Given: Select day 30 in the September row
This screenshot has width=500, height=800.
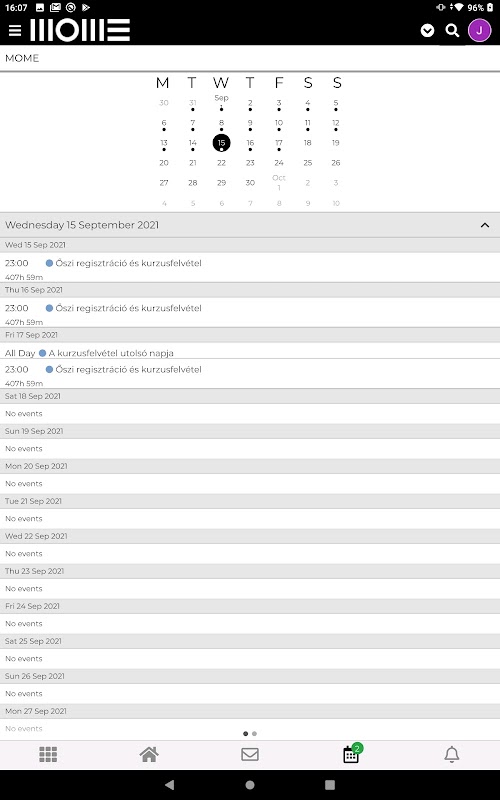Looking at the screenshot, I should pos(250,183).
